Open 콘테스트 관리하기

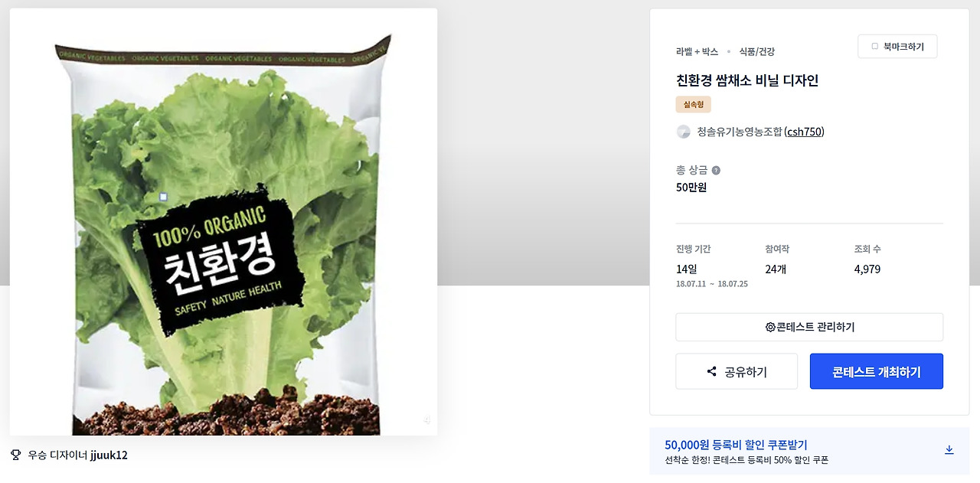(809, 327)
